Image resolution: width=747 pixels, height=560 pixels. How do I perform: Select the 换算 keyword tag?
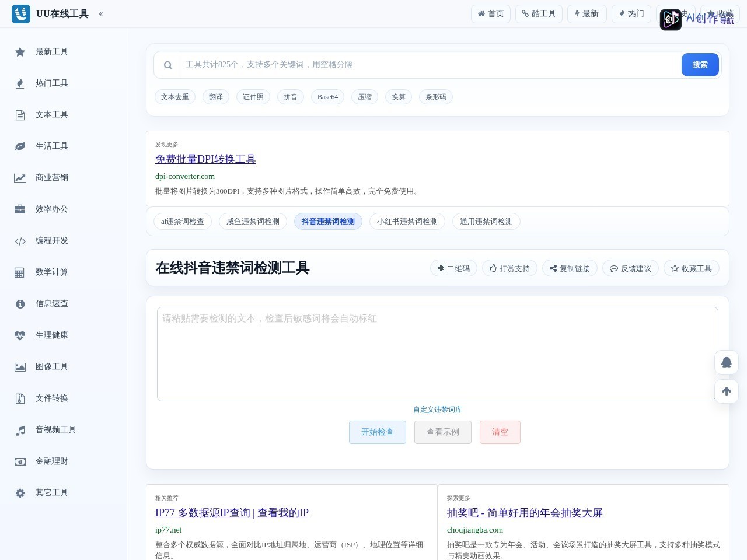pos(399,97)
